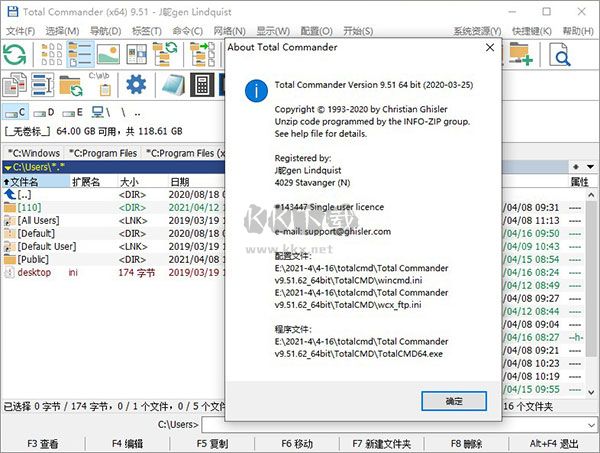Open the thumbnail picture view
The height and width of the screenshot is (453, 600).
[x=108, y=55]
